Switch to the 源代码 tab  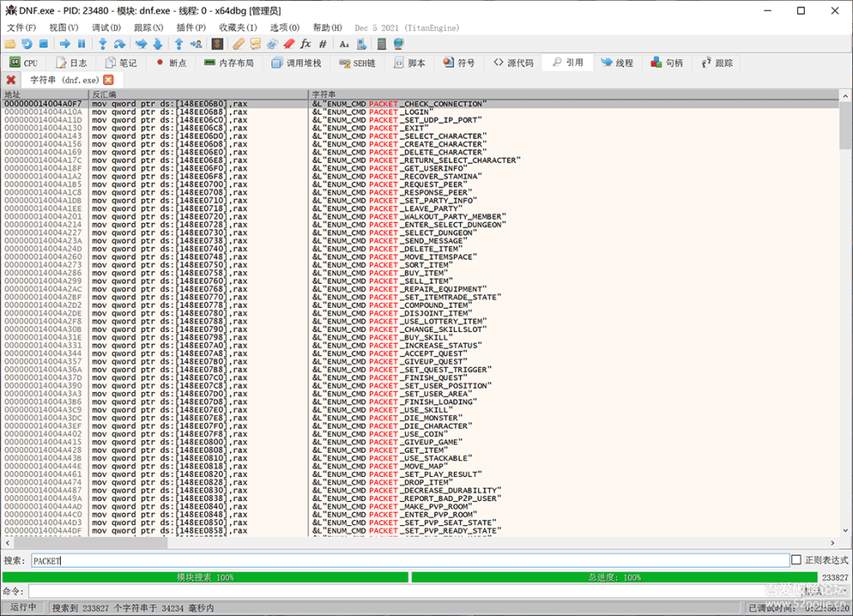(x=513, y=63)
